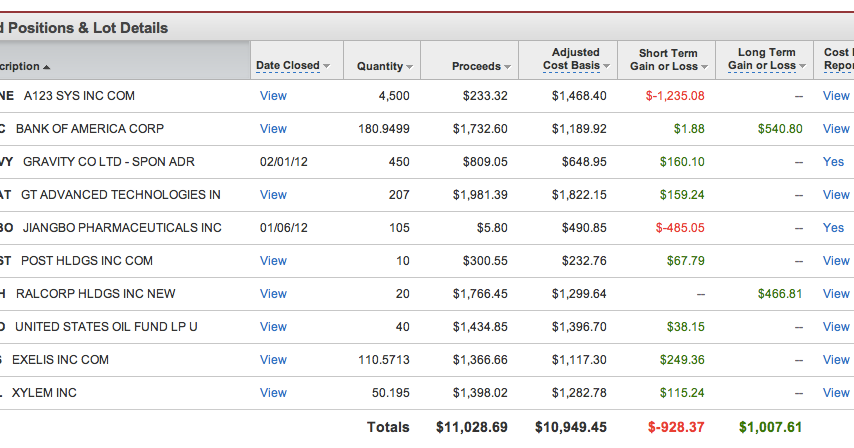Click proceeds $1,981.39 cell
Image resolution: width=854 pixels, height=448 pixels.
(x=480, y=195)
